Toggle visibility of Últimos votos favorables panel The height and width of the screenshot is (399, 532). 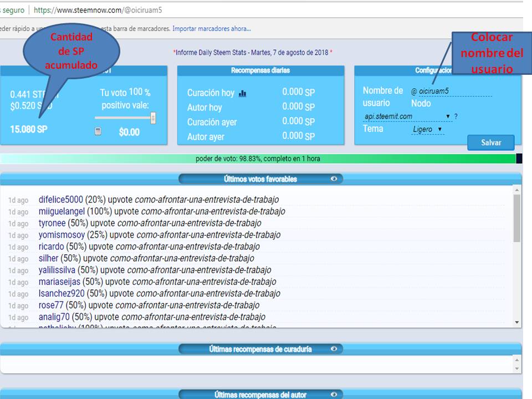click(334, 179)
